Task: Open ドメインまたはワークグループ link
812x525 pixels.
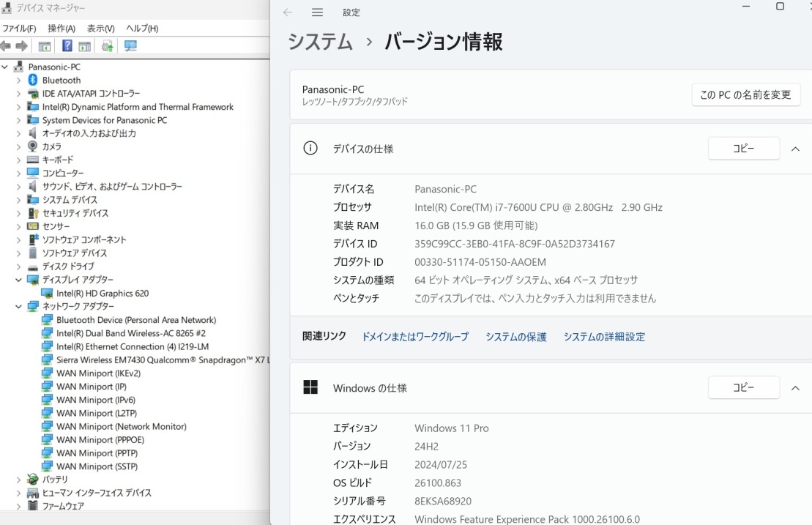Action: (x=415, y=337)
